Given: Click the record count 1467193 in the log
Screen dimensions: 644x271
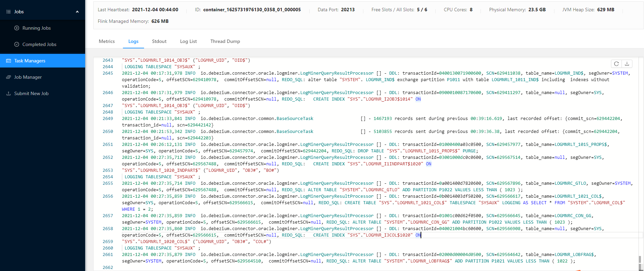Looking at the screenshot, I should (383, 119).
